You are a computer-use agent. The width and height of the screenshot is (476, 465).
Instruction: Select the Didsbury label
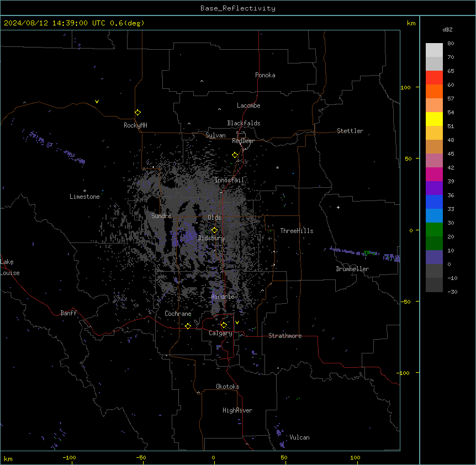pyautogui.click(x=211, y=238)
